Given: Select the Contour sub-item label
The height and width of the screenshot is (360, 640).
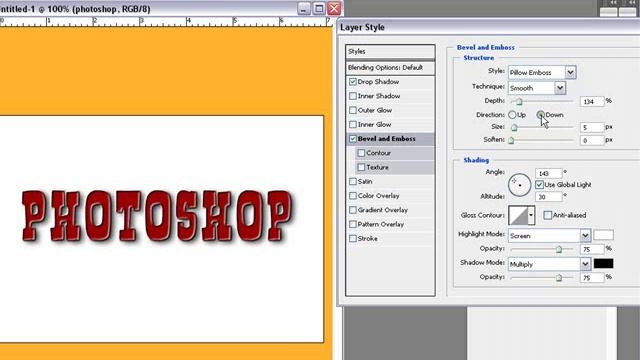Looking at the screenshot, I should pos(378,153).
